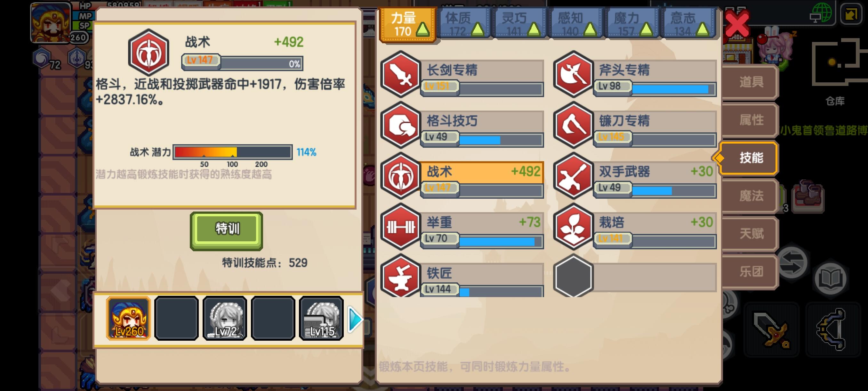
Task: Click the 战术 潜力 potential bar
Action: 232,152
